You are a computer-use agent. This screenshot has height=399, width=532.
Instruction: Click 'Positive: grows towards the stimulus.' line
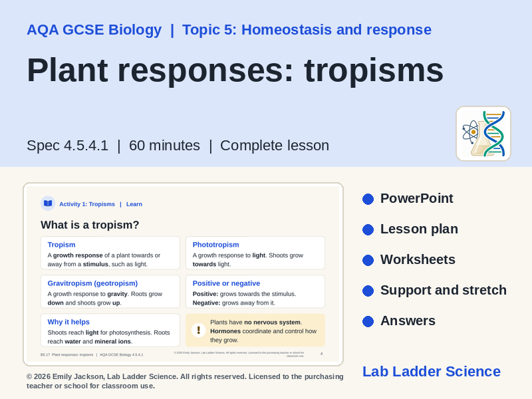pyautogui.click(x=244, y=294)
